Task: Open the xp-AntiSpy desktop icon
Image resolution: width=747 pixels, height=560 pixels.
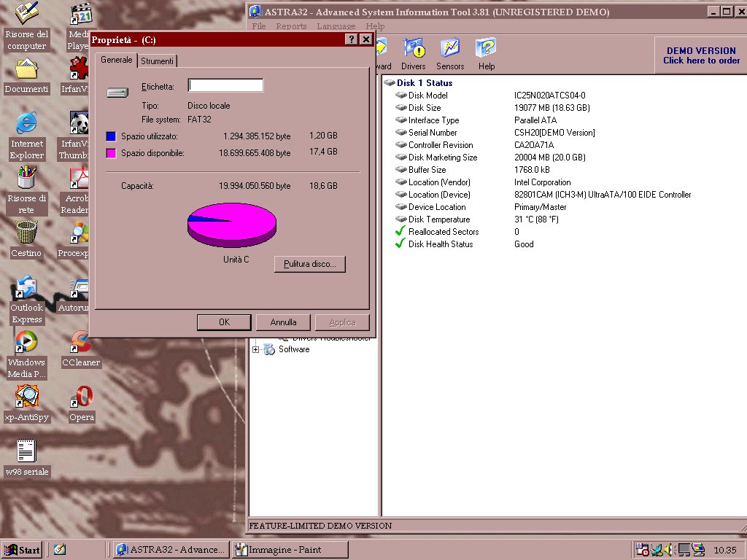Action: click(x=26, y=402)
